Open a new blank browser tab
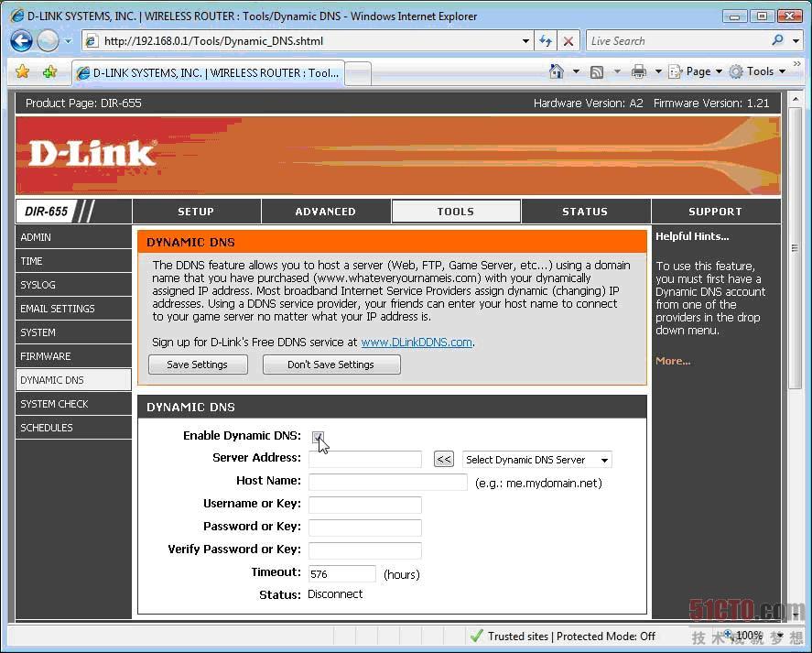The height and width of the screenshot is (653, 812). 358,73
